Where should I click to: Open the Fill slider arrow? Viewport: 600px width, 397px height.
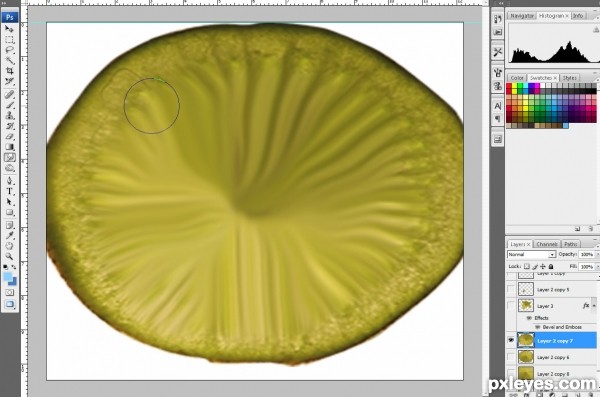(597, 266)
